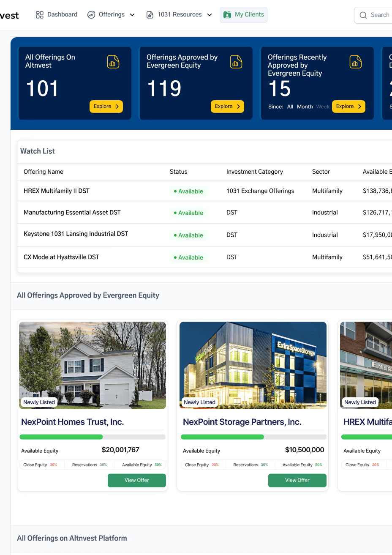The width and height of the screenshot is (392, 555).
Task: Click the Watch List heading
Action: click(x=38, y=151)
